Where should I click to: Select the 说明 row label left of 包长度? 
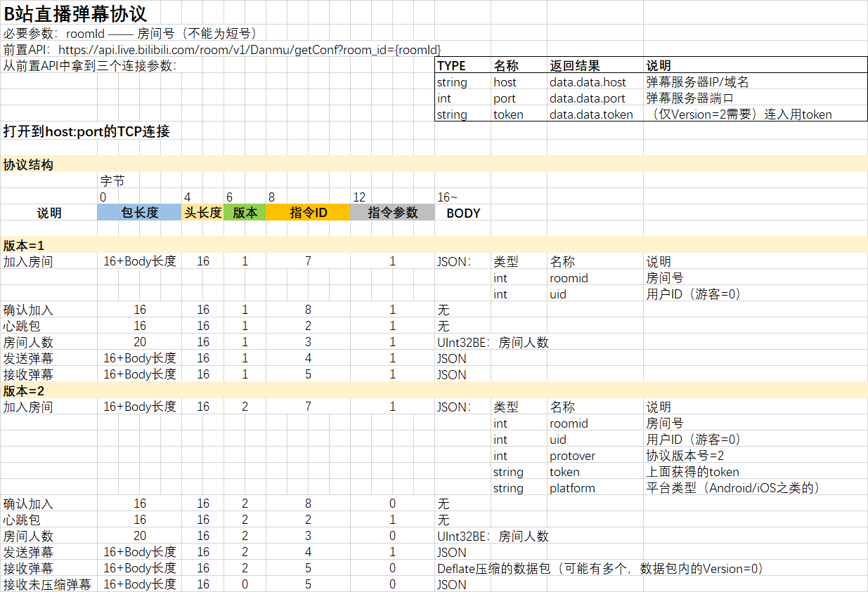click(x=49, y=212)
